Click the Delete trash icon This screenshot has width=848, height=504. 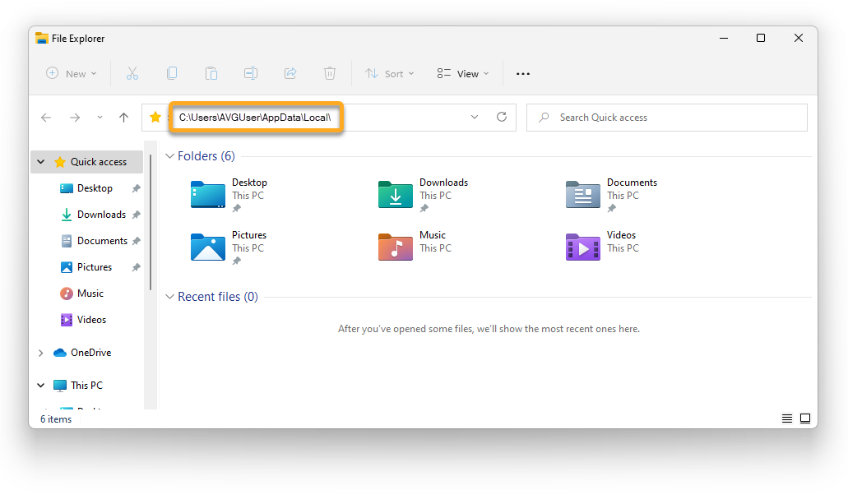[330, 73]
